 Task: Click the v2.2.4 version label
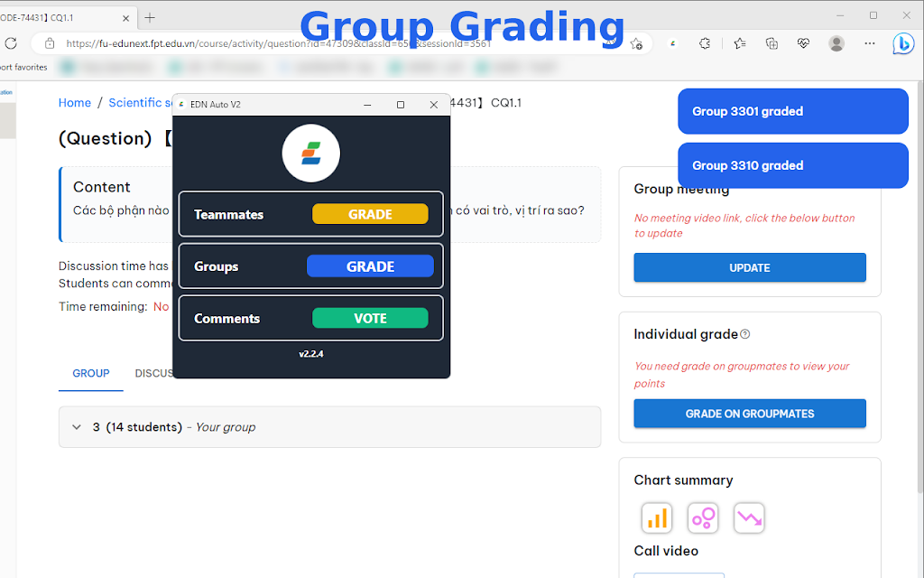pos(311,354)
